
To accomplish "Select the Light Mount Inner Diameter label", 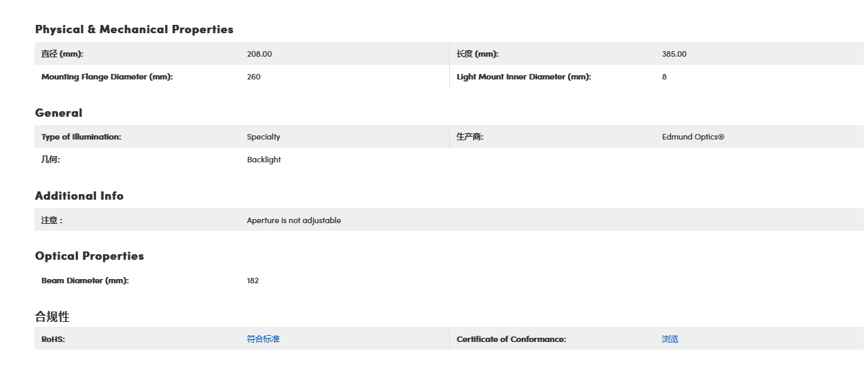I will point(524,77).
